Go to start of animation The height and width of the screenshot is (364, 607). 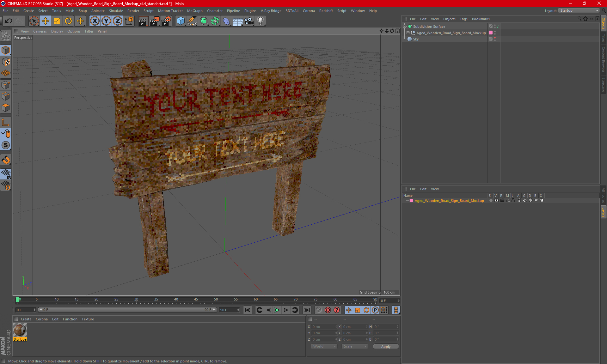(x=248, y=310)
